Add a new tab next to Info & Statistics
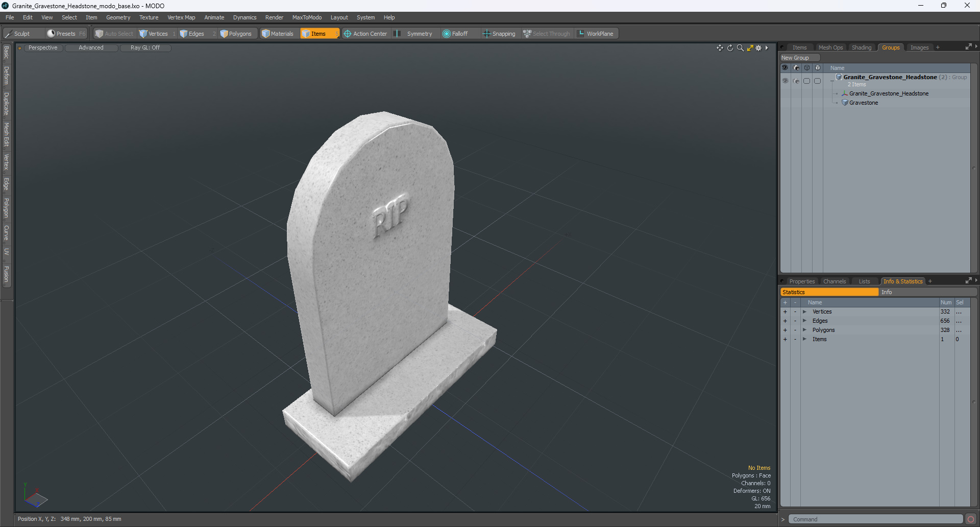Image resolution: width=980 pixels, height=527 pixels. click(930, 281)
